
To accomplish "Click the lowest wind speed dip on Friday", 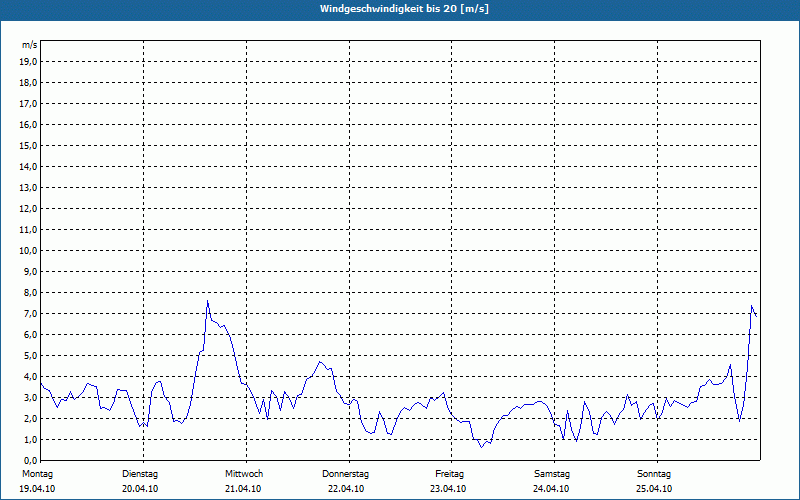I will click(x=481, y=447).
